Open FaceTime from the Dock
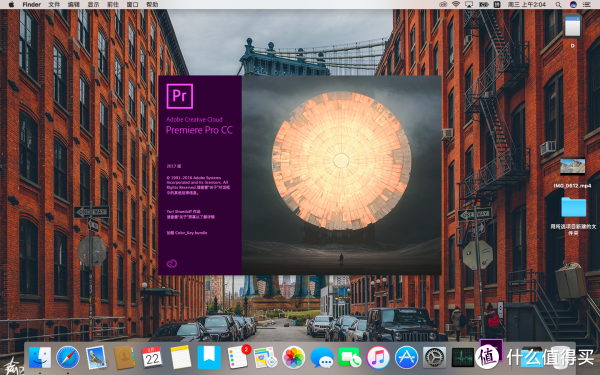The width and height of the screenshot is (600, 375). click(x=349, y=358)
